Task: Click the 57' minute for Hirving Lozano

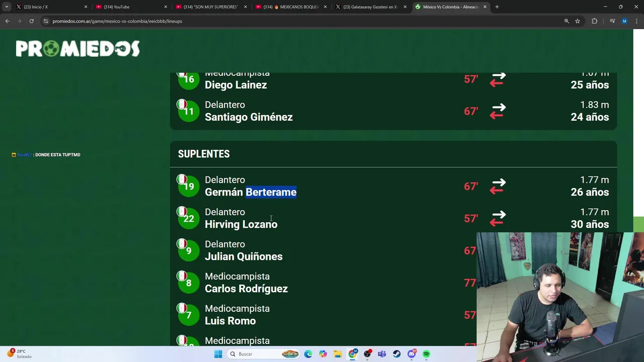Action: tap(471, 219)
